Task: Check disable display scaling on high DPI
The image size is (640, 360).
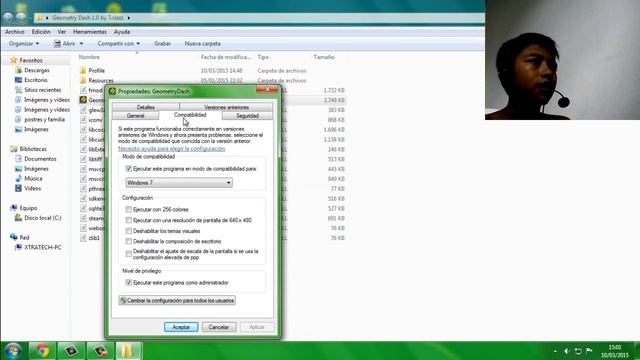Action: tap(129, 254)
